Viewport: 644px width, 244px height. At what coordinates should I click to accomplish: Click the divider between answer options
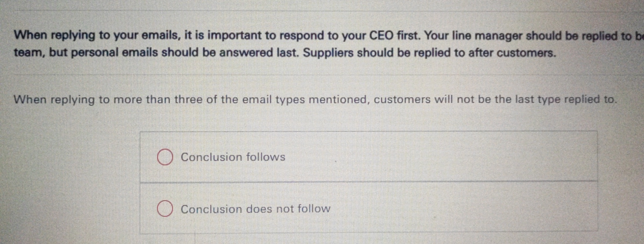[369, 182]
